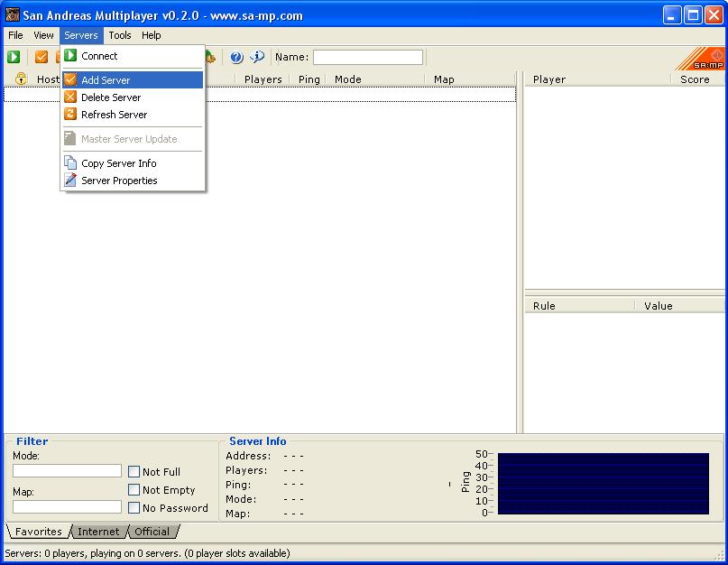
Task: Click the Rule column header
Action: click(x=579, y=306)
